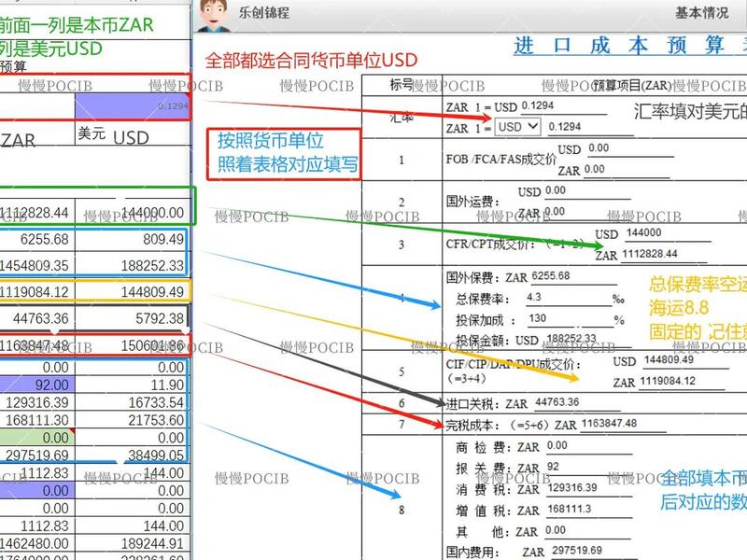Select spreadsheet cell 1462480.00

[x=37, y=543]
